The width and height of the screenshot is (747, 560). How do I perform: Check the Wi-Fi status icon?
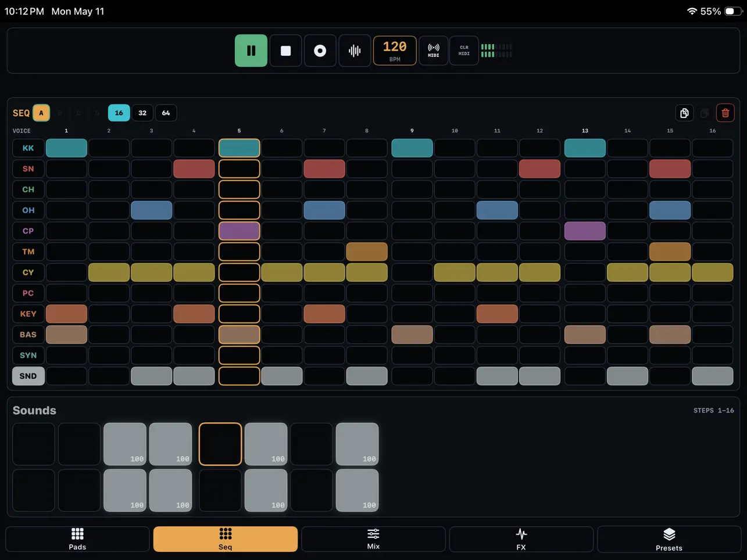692,11
